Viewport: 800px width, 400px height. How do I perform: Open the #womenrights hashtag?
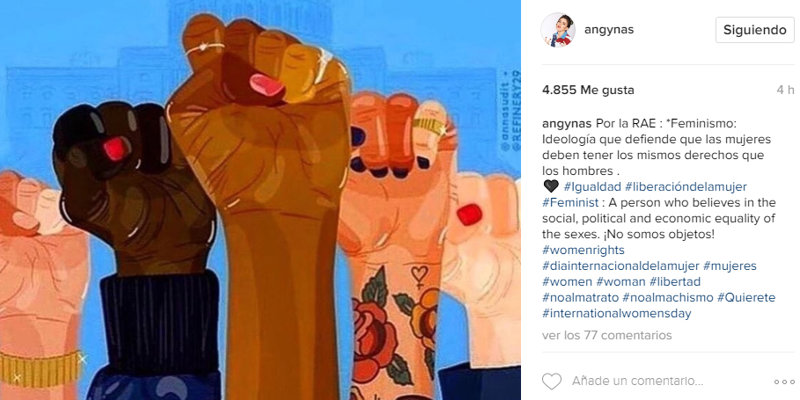pos(583,250)
